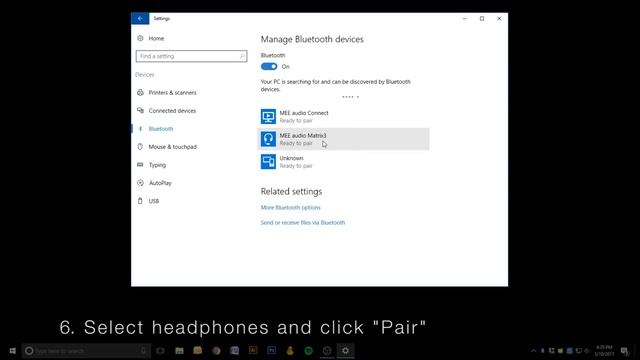The image size is (640, 360).
Task: Click the taskbar clock
Action: coord(604,351)
